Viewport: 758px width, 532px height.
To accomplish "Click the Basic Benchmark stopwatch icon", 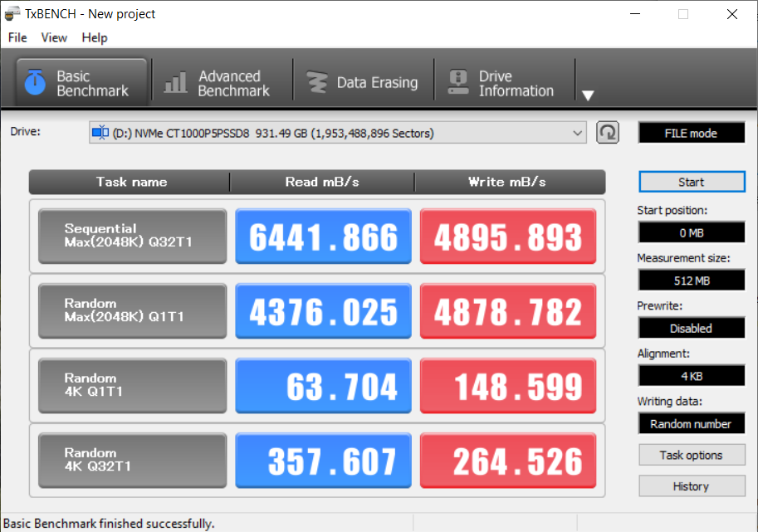I will [x=34, y=83].
